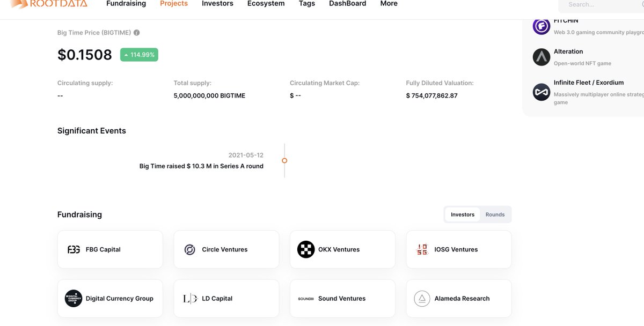Open the More menu
This screenshot has width=644, height=326.
389,4
